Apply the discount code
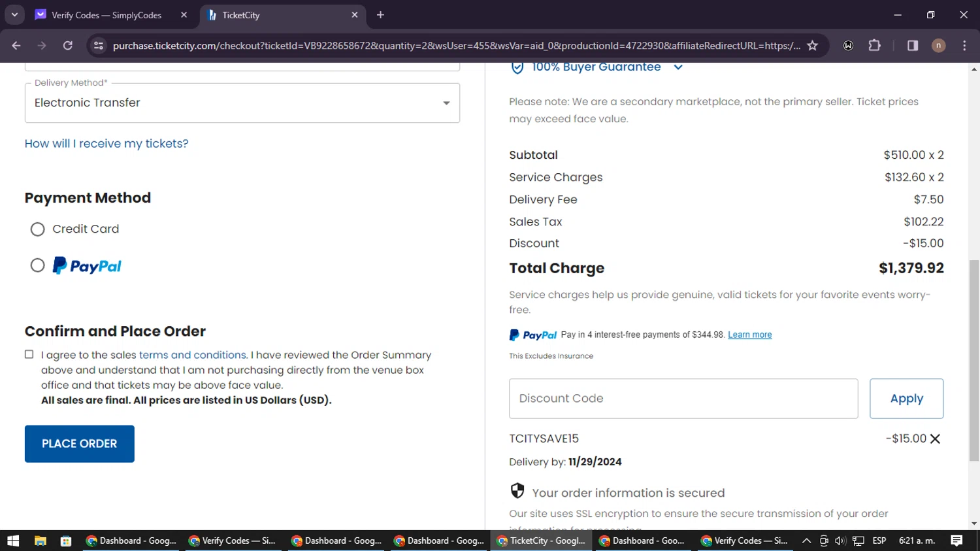Image resolution: width=980 pixels, height=551 pixels. point(907,399)
